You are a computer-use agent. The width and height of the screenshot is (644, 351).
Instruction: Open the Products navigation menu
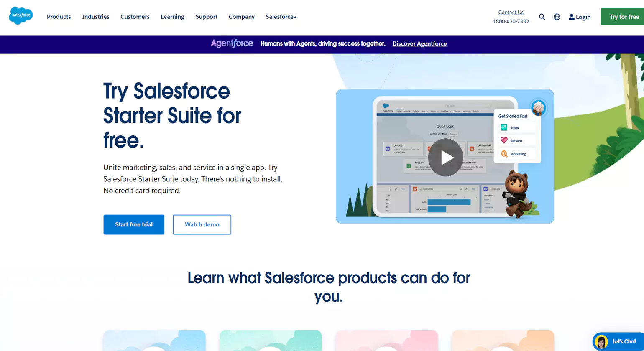pos(59,17)
